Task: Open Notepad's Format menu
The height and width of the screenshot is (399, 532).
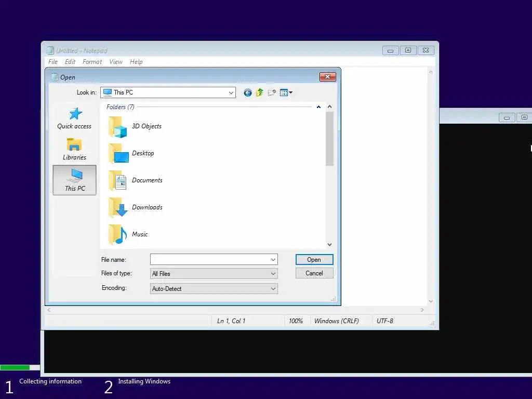Action: (92, 62)
